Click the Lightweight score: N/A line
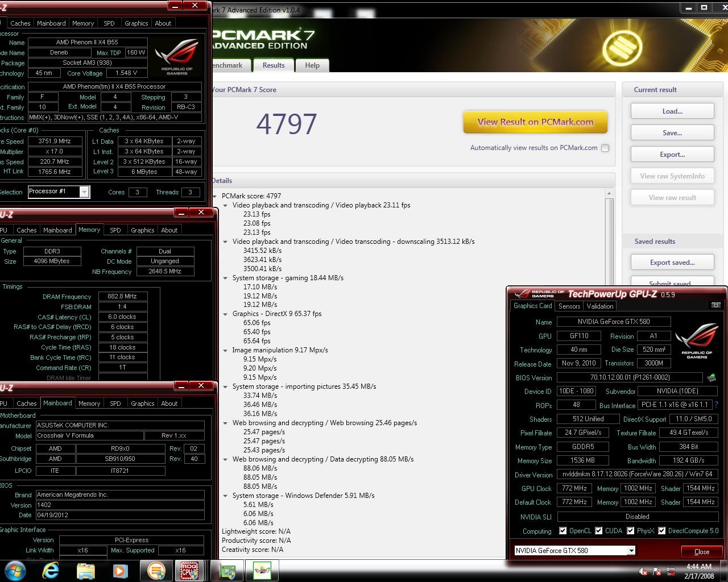The height and width of the screenshot is (582, 728). 256,531
